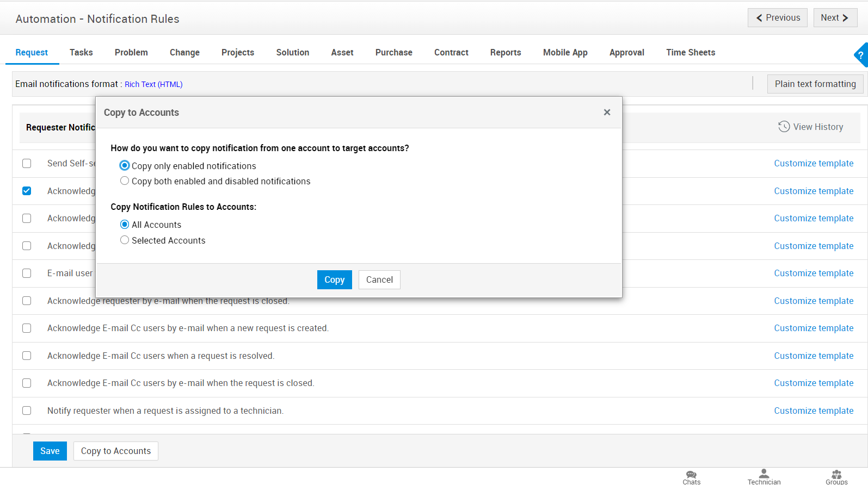Open Rich Text (HTML) format link
The width and height of the screenshot is (868, 485).
pos(153,84)
